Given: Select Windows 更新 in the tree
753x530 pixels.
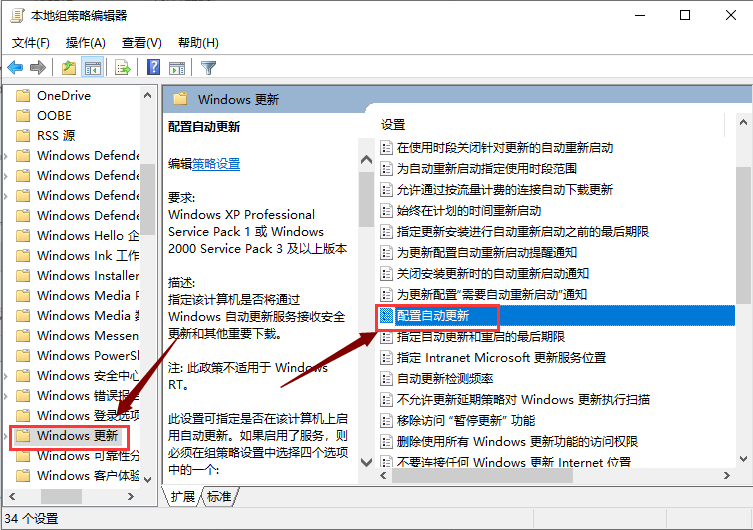Looking at the screenshot, I should point(77,436).
